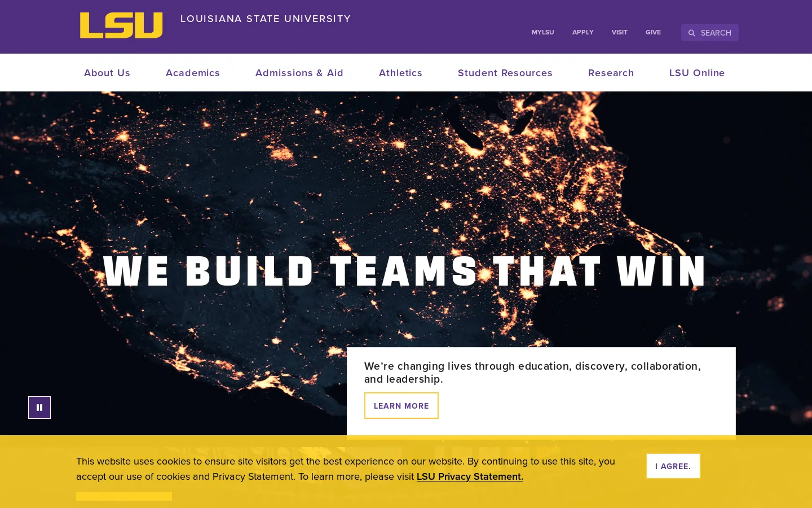Open Admissions & Aid menu
This screenshot has height=508, width=812.
pyautogui.click(x=299, y=73)
